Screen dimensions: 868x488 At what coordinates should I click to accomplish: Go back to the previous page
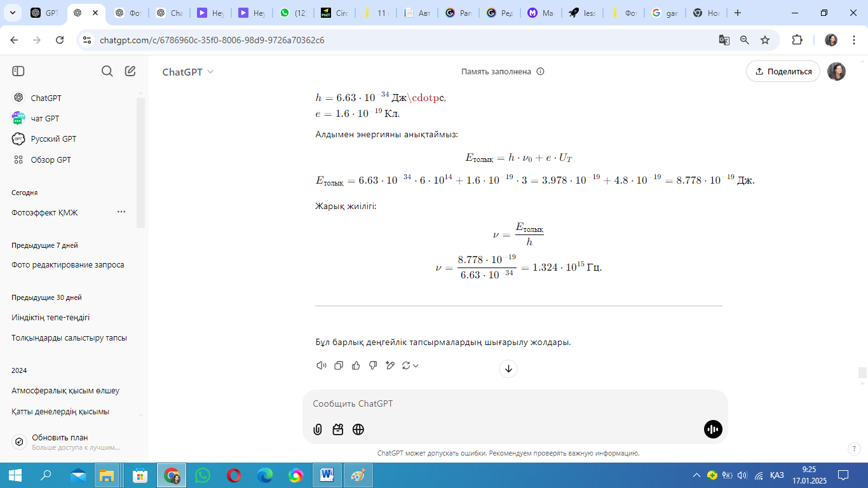(14, 40)
